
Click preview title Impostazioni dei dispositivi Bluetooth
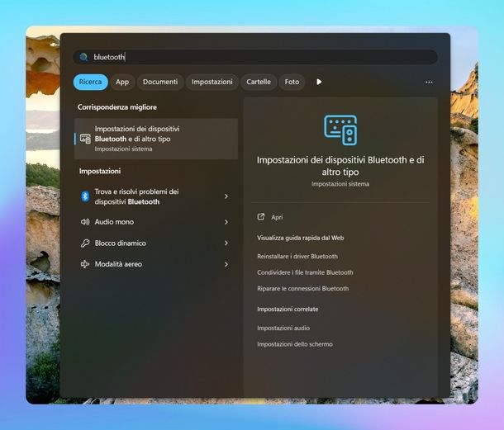[x=340, y=166]
